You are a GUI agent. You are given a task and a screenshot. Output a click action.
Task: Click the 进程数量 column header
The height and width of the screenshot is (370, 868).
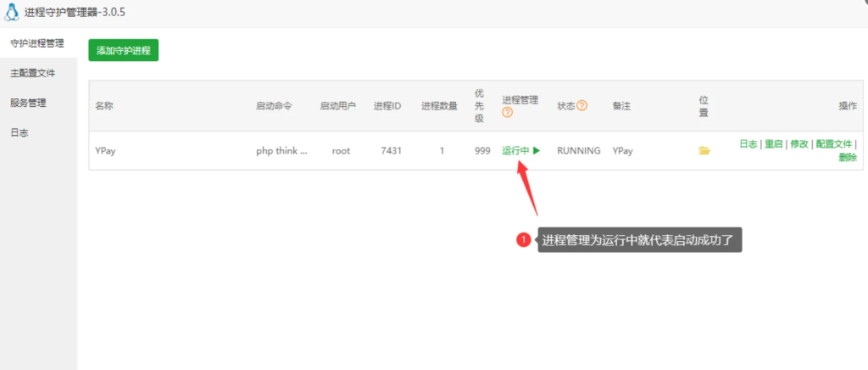(x=440, y=106)
